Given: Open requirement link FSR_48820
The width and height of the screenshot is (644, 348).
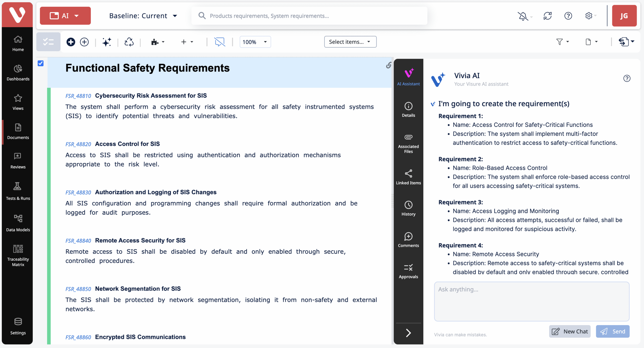Looking at the screenshot, I should [x=78, y=144].
